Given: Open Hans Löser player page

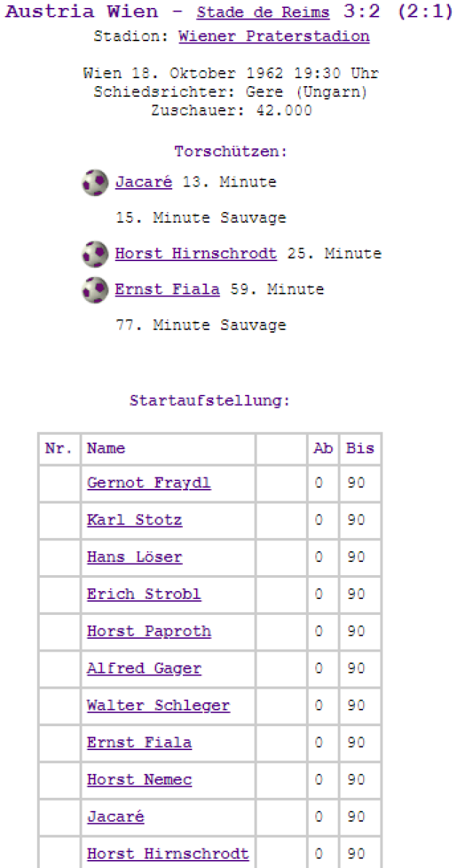Looking at the screenshot, I should (134, 557).
